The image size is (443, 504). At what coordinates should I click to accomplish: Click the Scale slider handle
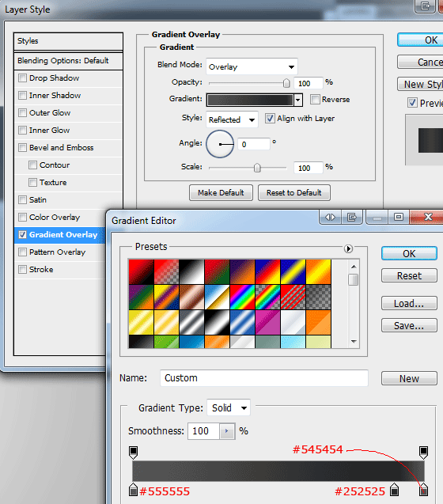(x=257, y=168)
